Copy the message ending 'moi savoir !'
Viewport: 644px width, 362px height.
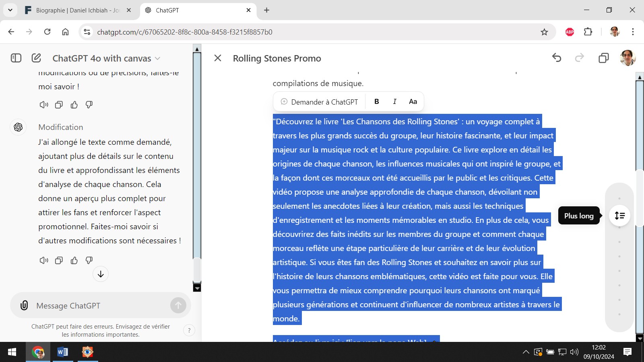(x=59, y=105)
